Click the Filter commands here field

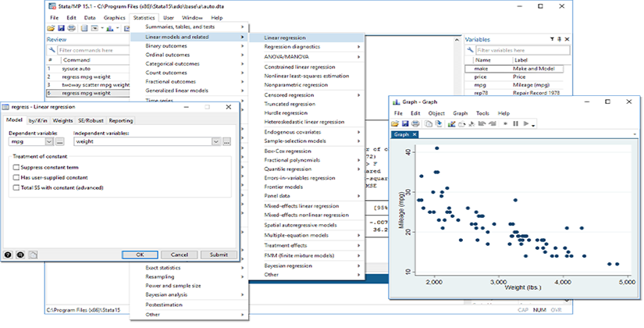(86, 49)
